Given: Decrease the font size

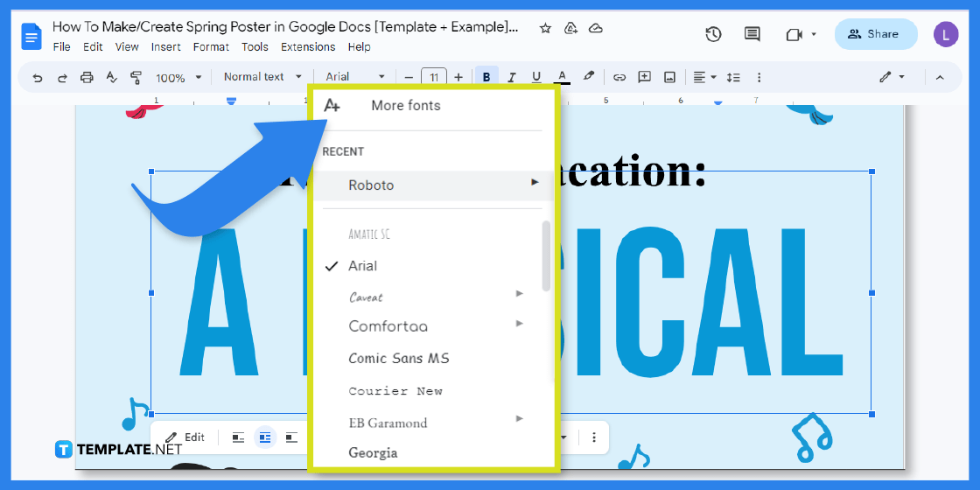Looking at the screenshot, I should (x=409, y=78).
